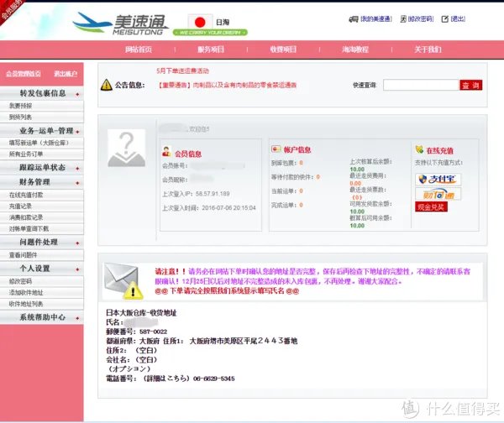Open 服务项目 in the navigation bar

click(211, 50)
